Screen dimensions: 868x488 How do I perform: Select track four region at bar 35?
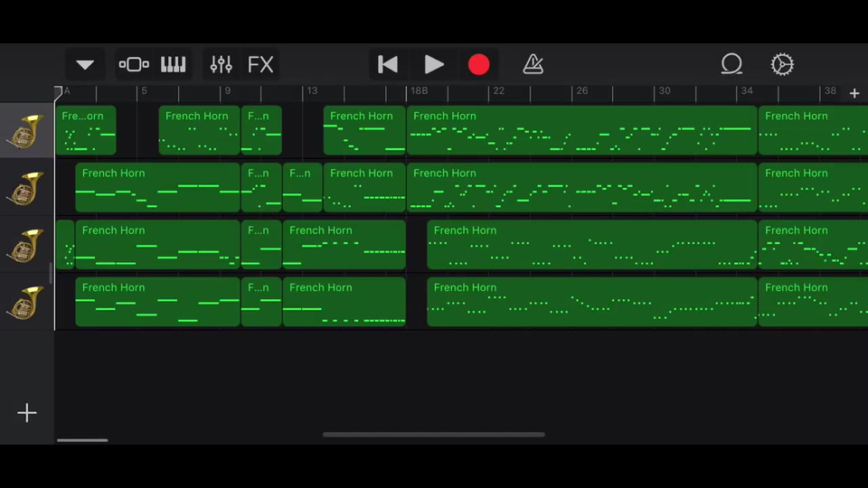[813, 302]
